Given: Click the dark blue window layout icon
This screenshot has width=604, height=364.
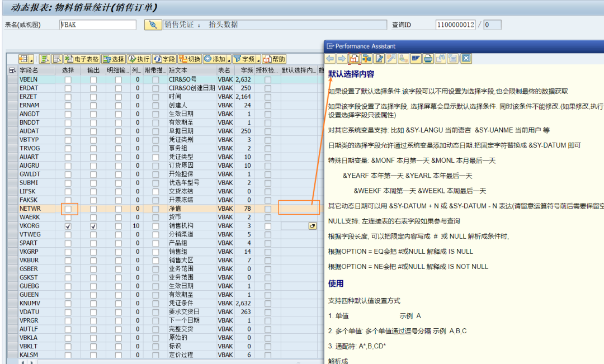Looking at the screenshot, I should [416, 59].
